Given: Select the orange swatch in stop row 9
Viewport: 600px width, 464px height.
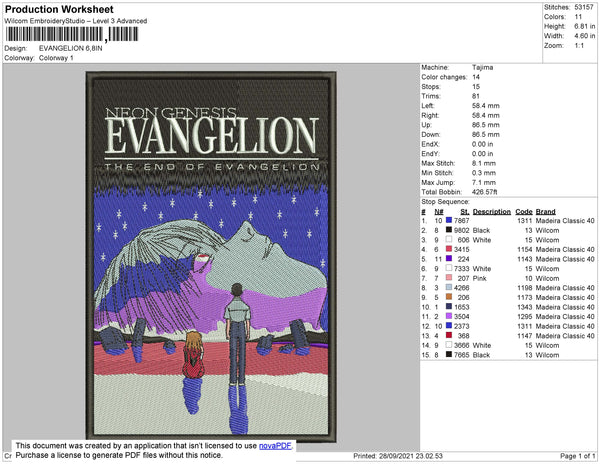Looking at the screenshot, I should [449, 297].
